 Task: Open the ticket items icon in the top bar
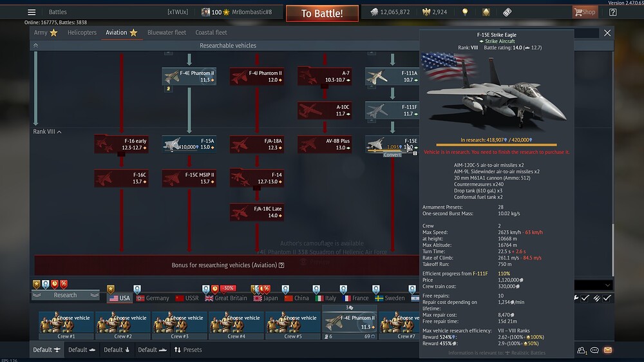click(x=507, y=12)
